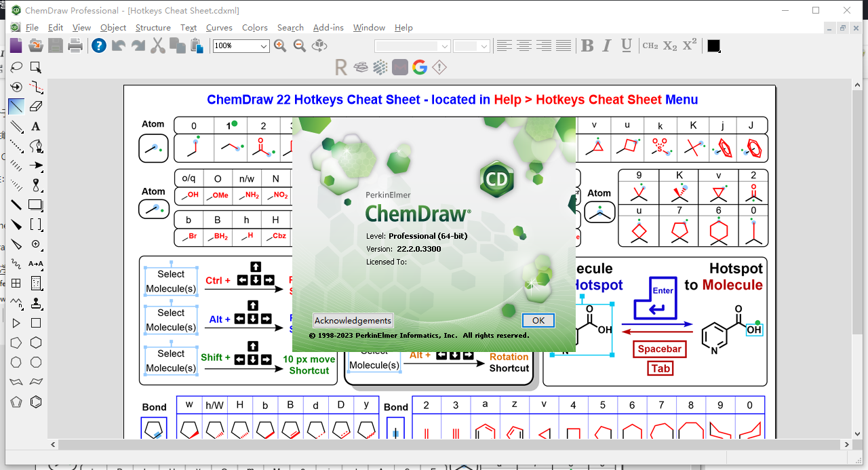The width and height of the screenshot is (868, 470).
Task: Toggle bold text formatting
Action: [587, 46]
